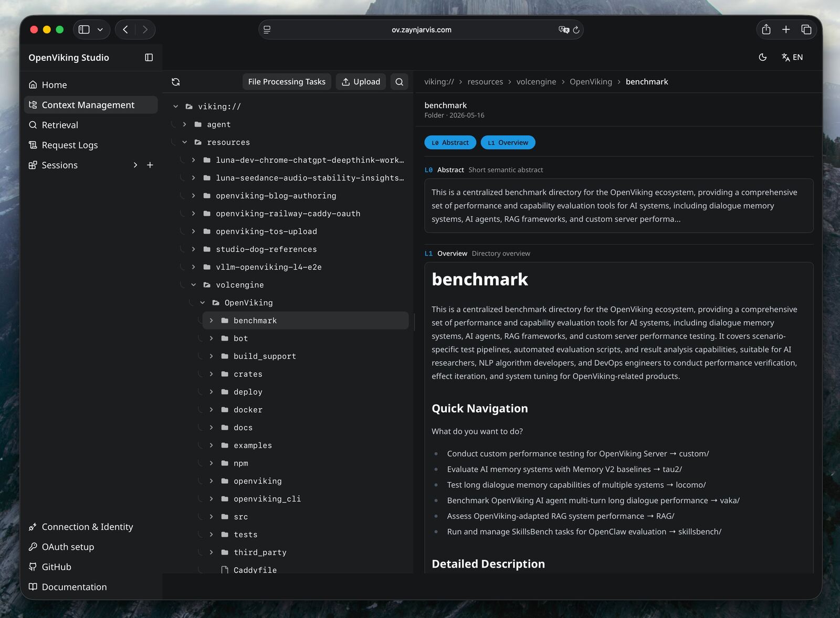
Task: Switch to the L0 Abstract tab
Action: pos(450,143)
